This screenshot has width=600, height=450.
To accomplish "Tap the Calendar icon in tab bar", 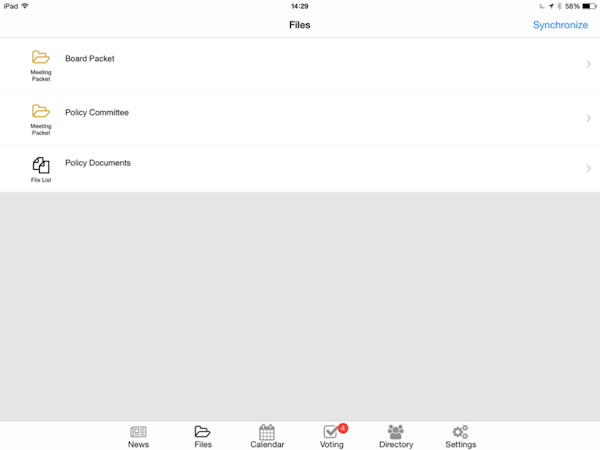I will click(x=267, y=432).
